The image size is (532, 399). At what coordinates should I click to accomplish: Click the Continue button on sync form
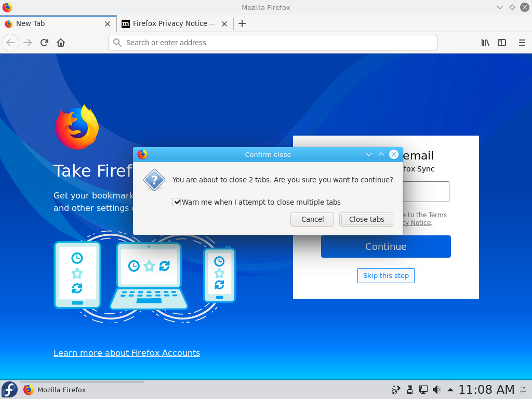[x=386, y=247]
